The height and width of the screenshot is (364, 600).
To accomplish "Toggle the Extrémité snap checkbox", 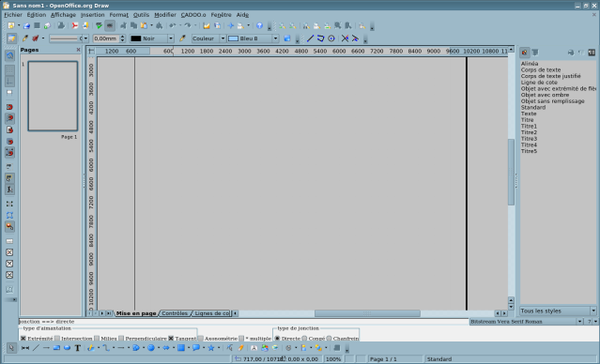I will click(23, 339).
